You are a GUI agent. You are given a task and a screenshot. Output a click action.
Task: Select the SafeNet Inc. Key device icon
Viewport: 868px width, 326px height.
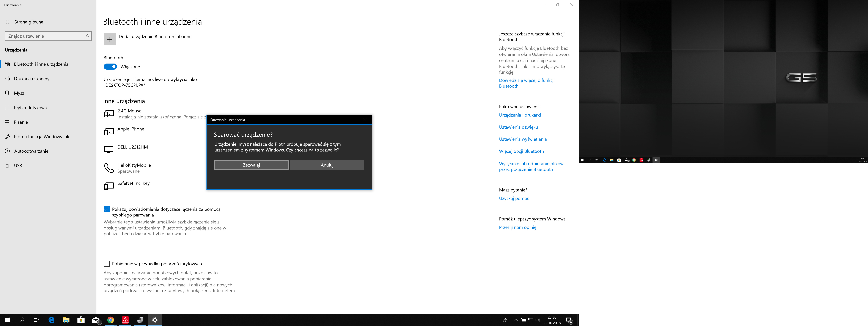tap(109, 186)
